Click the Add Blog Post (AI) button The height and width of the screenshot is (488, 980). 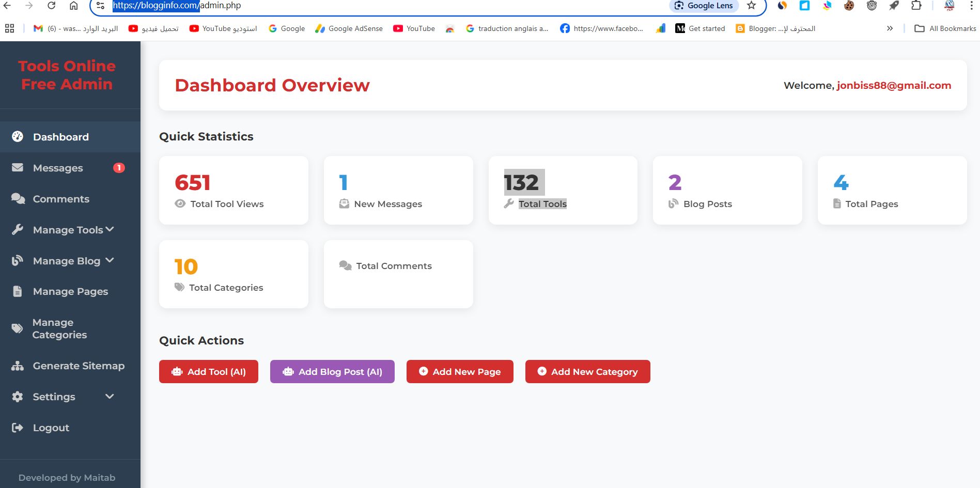[x=332, y=372]
